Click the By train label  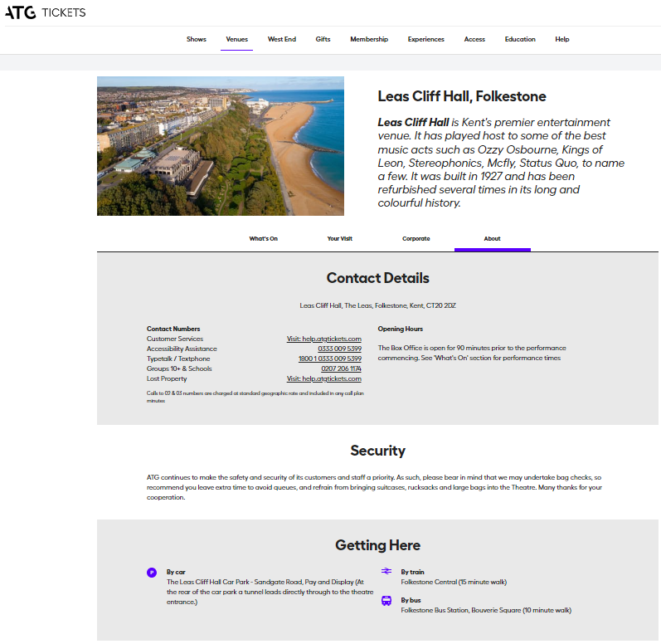(413, 573)
